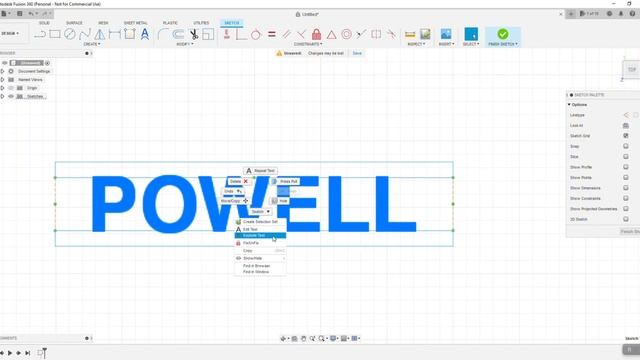Click the timeline play button
Image resolution: width=640 pixels, height=360 pixels.
10,353
